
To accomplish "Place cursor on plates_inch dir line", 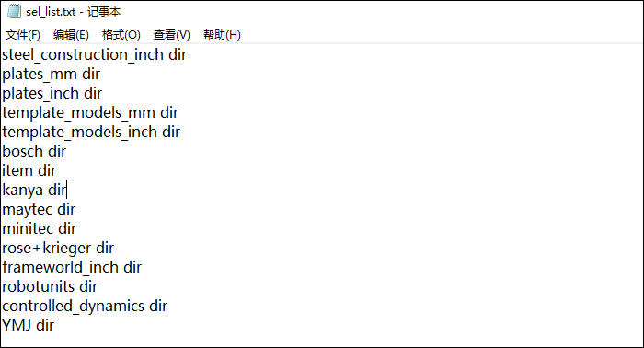I will [52, 93].
